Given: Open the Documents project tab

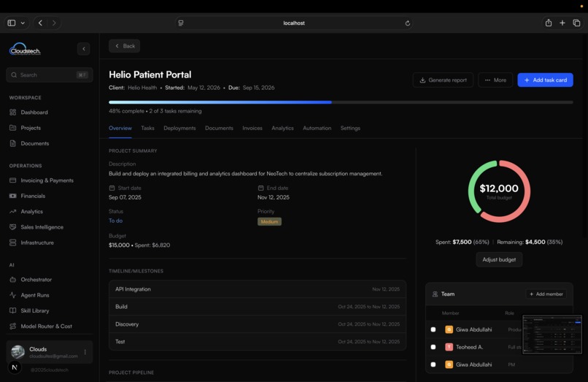Looking at the screenshot, I should (x=219, y=128).
